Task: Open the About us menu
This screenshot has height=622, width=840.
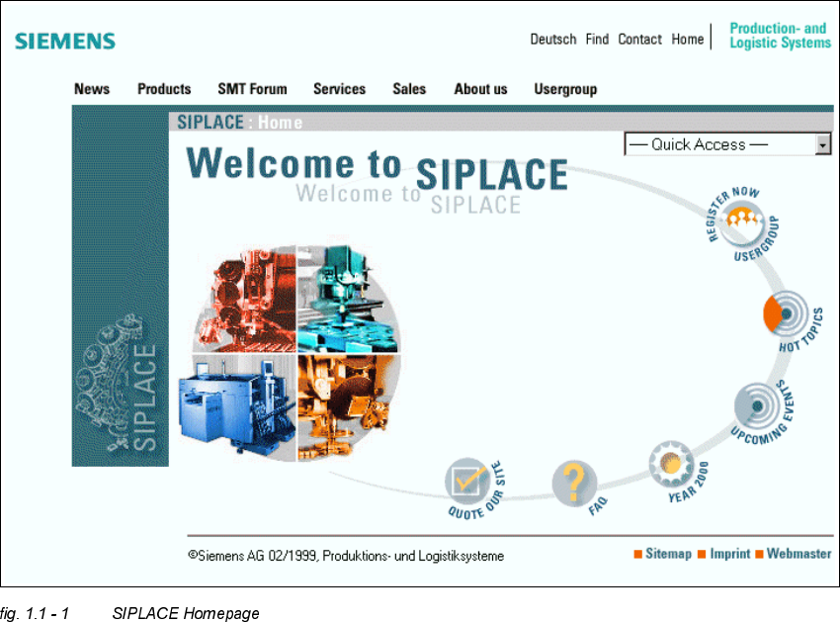Action: [x=480, y=89]
